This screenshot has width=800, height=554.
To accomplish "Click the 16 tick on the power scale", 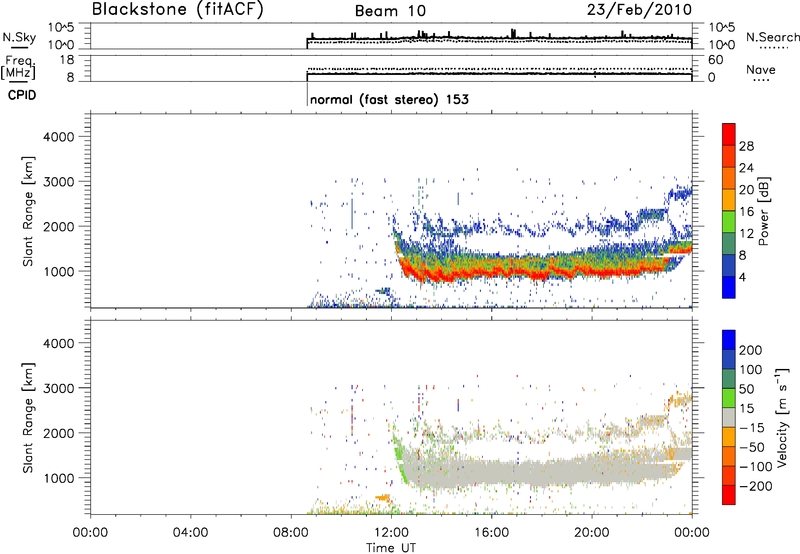I will [746, 212].
